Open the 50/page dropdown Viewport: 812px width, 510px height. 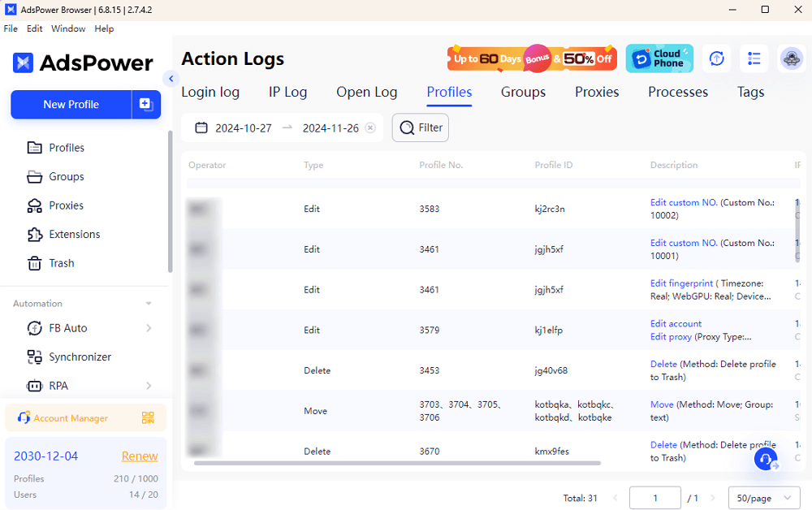763,498
